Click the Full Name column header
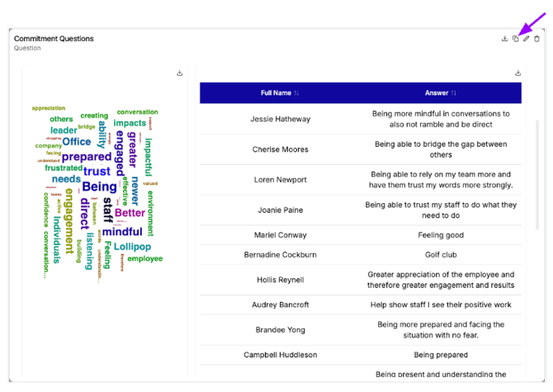The image size is (553, 392). [x=276, y=93]
